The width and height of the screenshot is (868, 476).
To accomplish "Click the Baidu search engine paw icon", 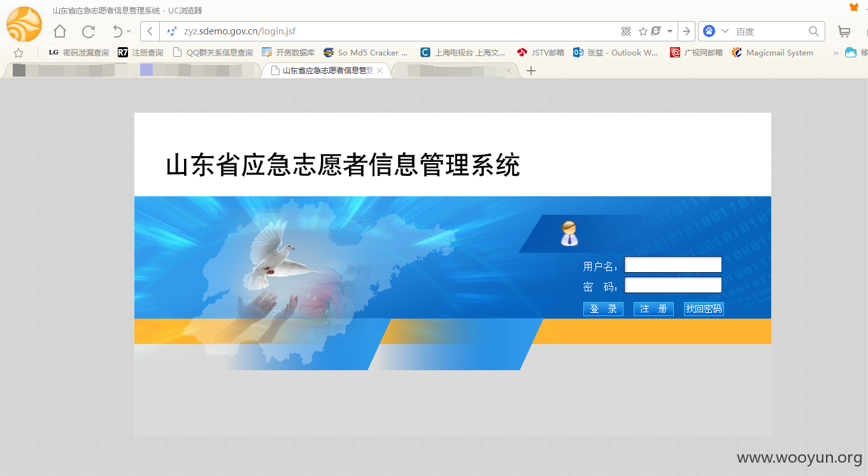I will point(709,31).
